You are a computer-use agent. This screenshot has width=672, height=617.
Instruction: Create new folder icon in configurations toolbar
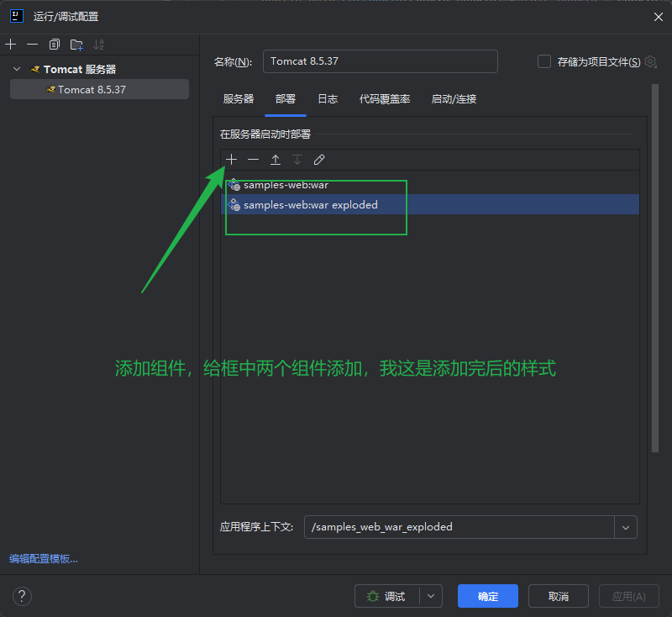click(x=76, y=45)
